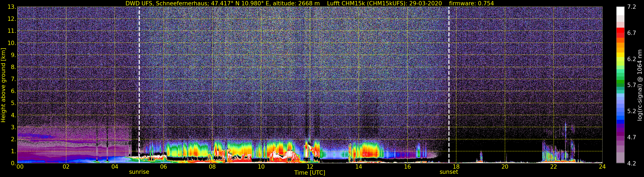Click the colorbar tick label '4.2'
Screen dimensions: 644x177
click(x=632, y=163)
